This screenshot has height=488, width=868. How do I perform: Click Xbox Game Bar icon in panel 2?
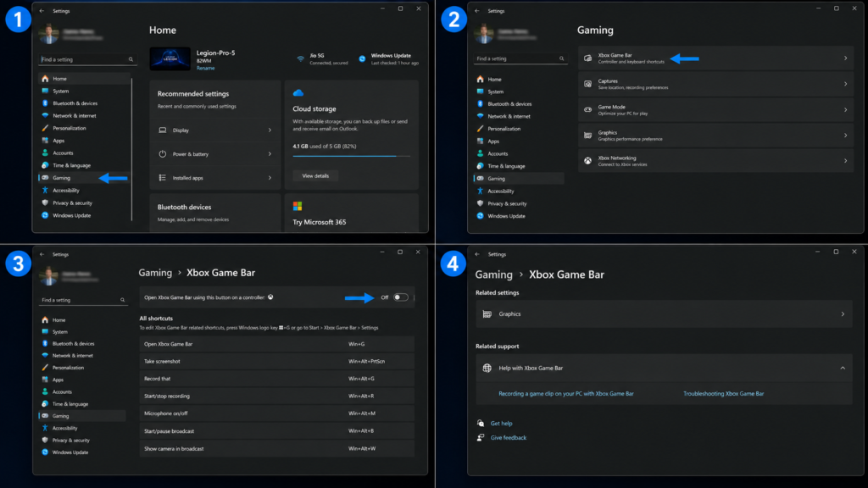tap(588, 58)
